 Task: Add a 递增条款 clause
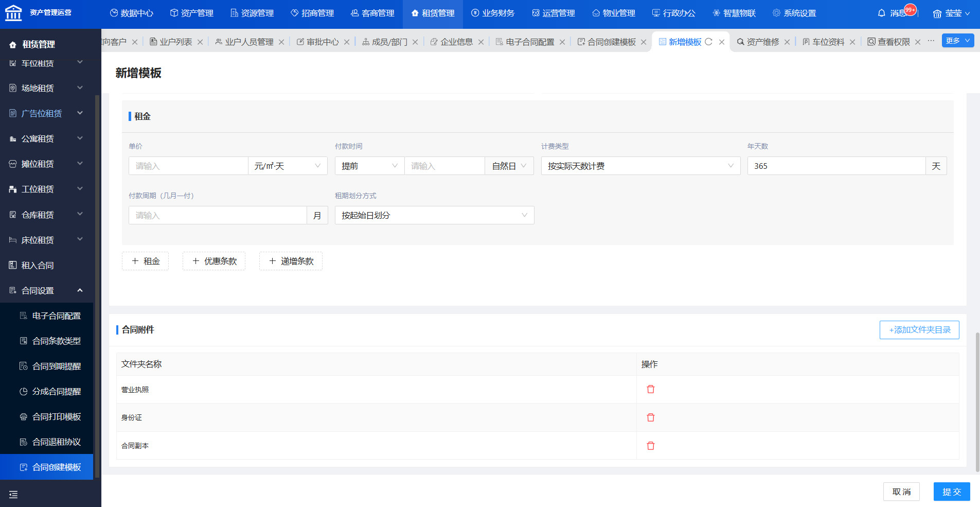click(x=291, y=261)
